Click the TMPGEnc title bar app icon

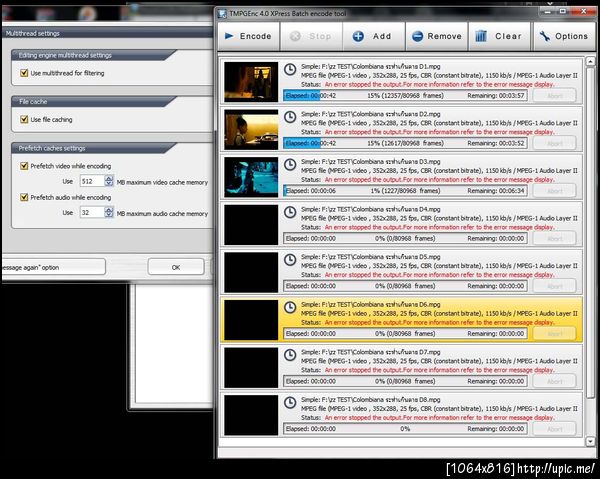222,14
